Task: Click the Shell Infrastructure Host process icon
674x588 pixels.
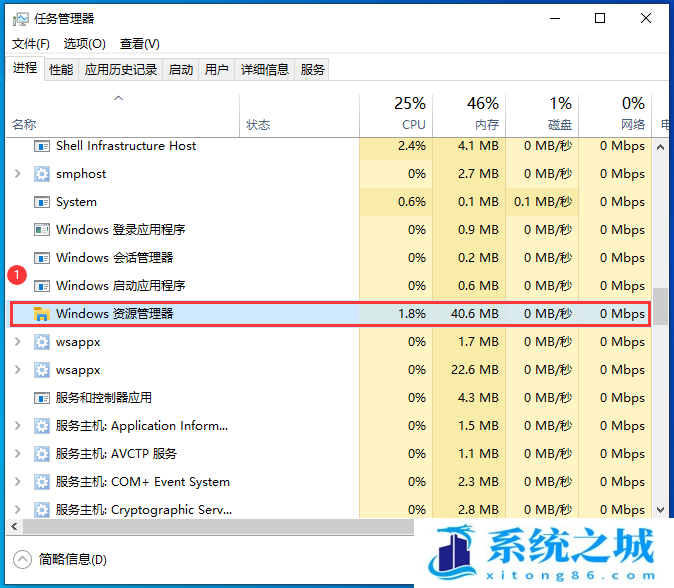Action: point(42,146)
